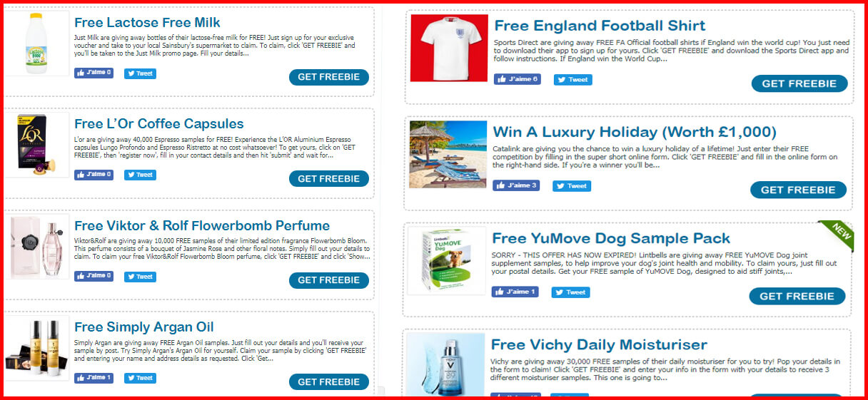Viewport: 868px width, 400px height.
Task: Like the Free England Football Shirt offer
Action: click(x=517, y=79)
